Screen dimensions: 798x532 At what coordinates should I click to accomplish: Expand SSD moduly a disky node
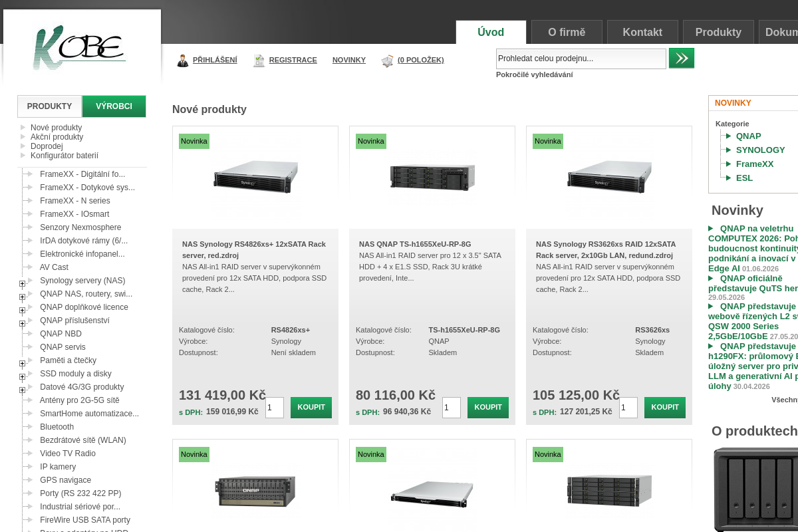coord(22,377)
